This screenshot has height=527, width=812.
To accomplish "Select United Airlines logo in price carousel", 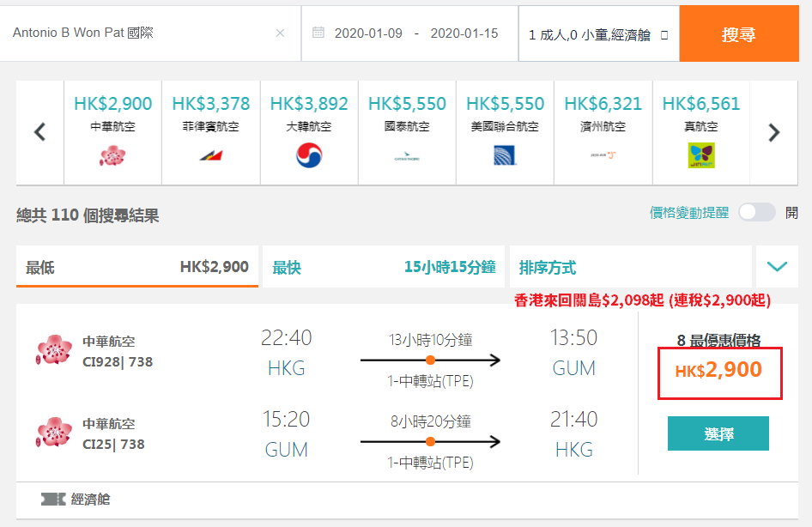I will tap(505, 155).
